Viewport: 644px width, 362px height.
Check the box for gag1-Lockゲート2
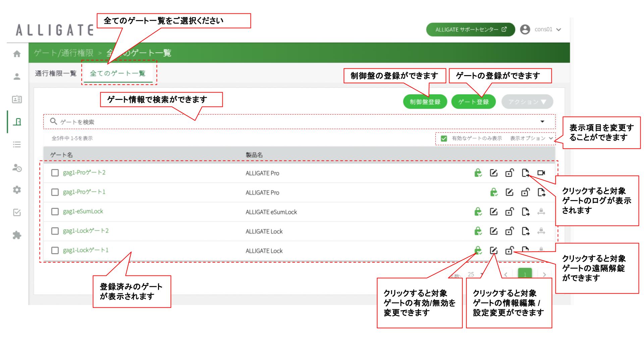(x=55, y=231)
